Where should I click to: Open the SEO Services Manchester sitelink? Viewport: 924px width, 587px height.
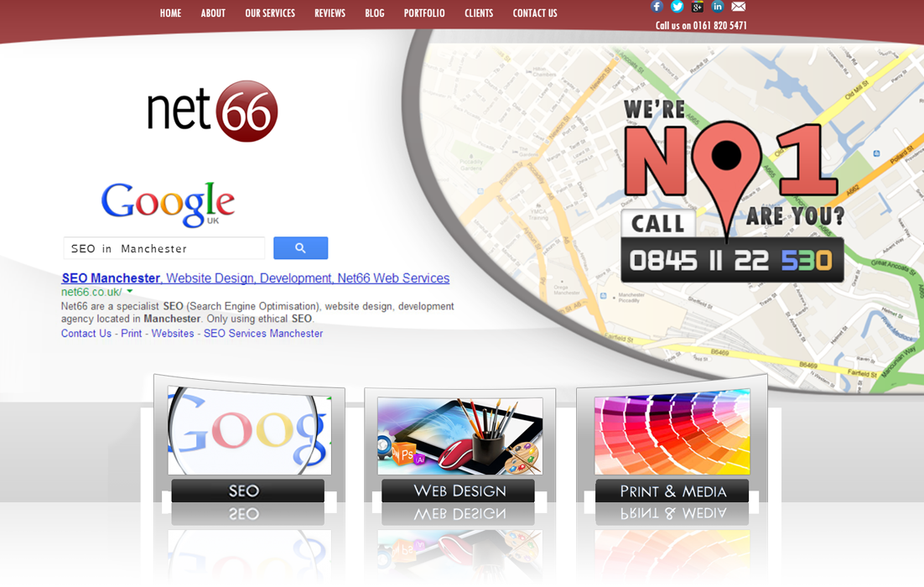(263, 334)
